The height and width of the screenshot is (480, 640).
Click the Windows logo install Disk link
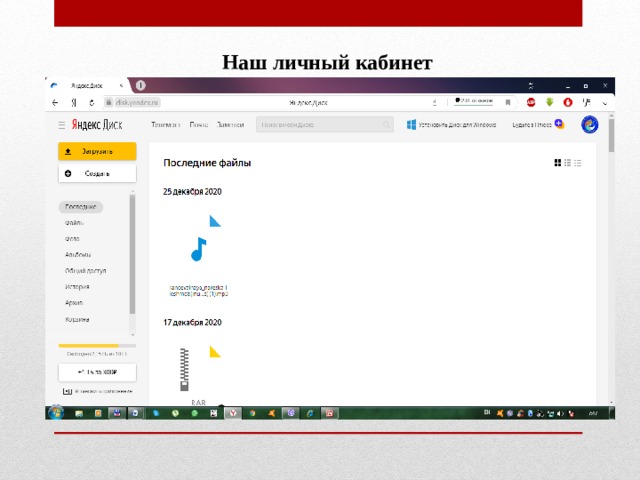[451, 124]
